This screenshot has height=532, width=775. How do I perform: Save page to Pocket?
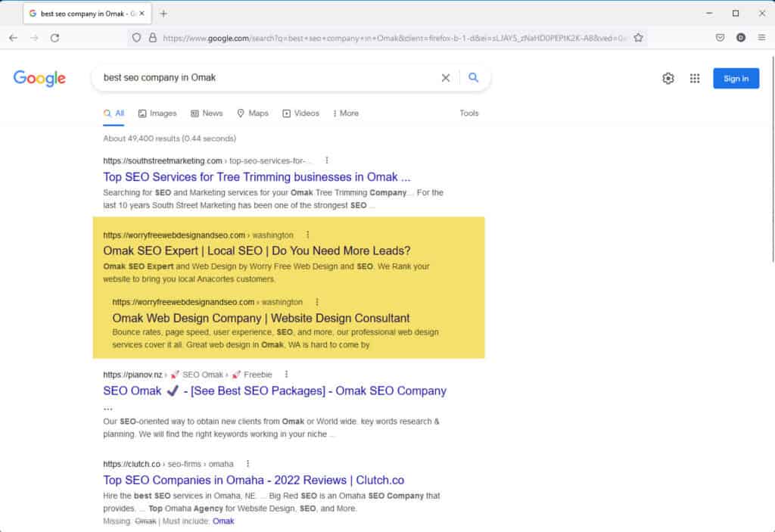[x=721, y=38]
